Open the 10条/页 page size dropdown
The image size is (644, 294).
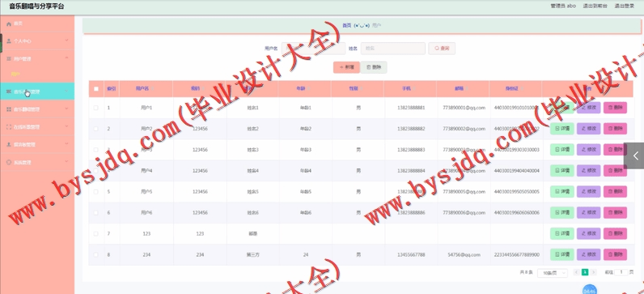click(x=553, y=273)
